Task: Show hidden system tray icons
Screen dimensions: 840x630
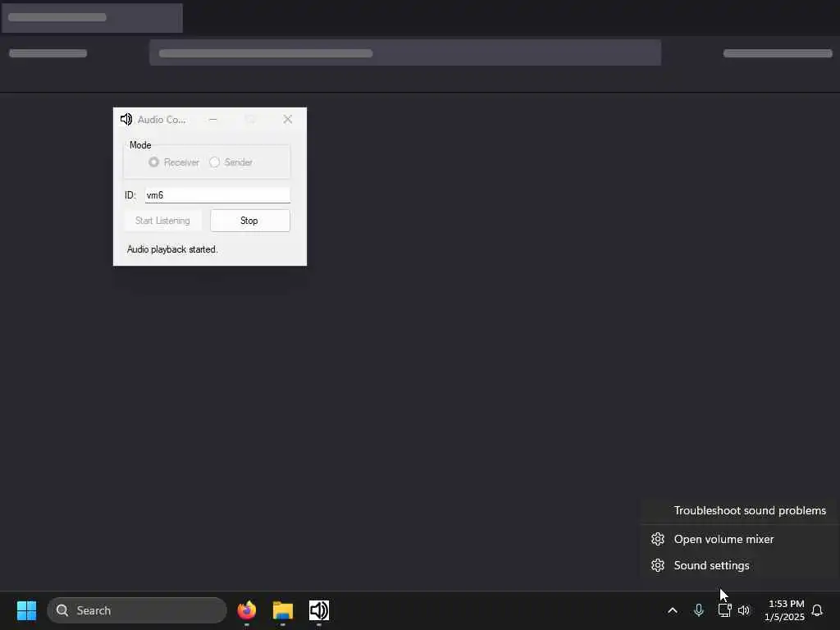Action: tap(673, 610)
